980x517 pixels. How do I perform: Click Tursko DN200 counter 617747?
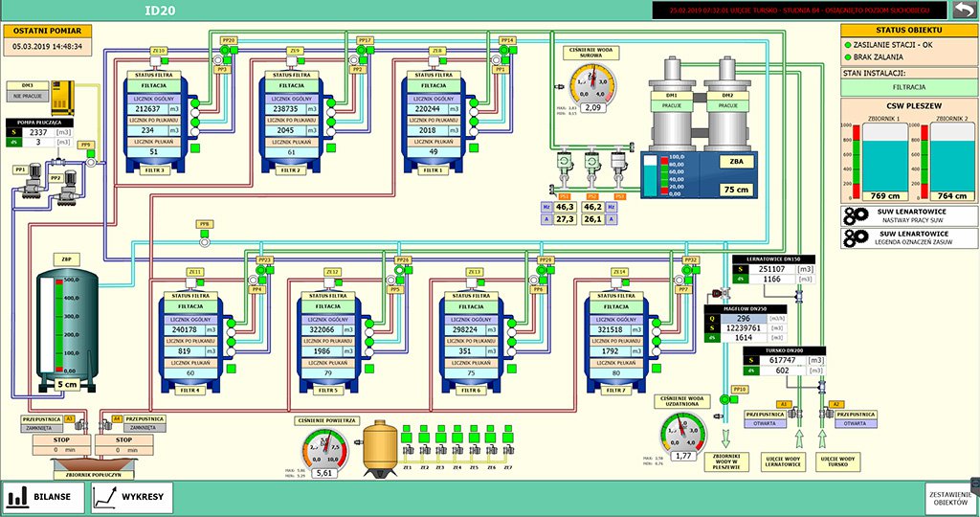click(781, 360)
